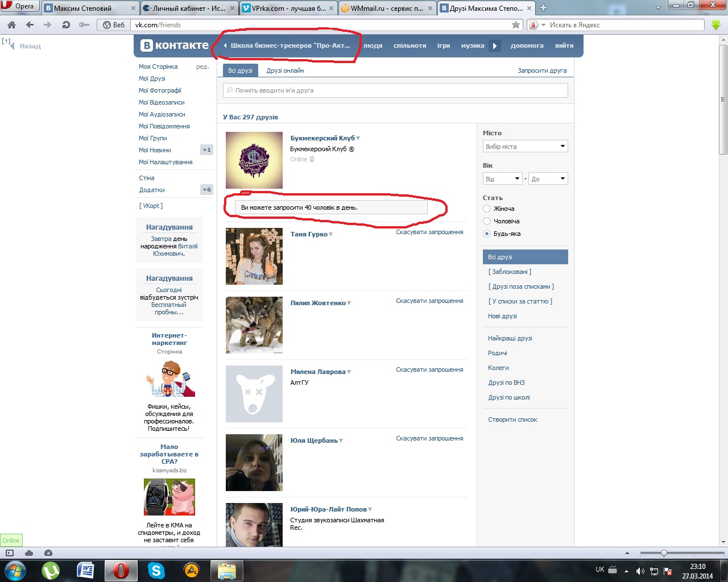This screenshot has width=728, height=582.
Task: Expand arrow next to Букмекерский Клуб
Action: pyautogui.click(x=358, y=138)
